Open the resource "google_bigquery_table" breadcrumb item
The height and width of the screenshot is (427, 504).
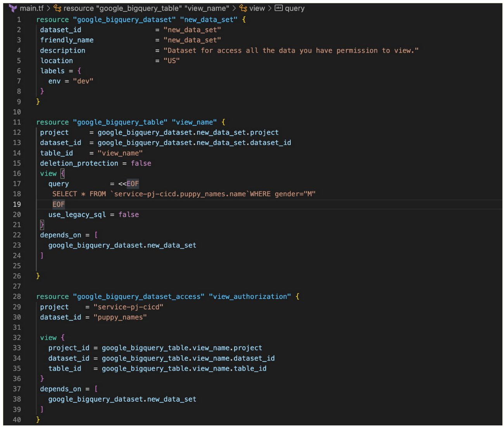point(146,8)
